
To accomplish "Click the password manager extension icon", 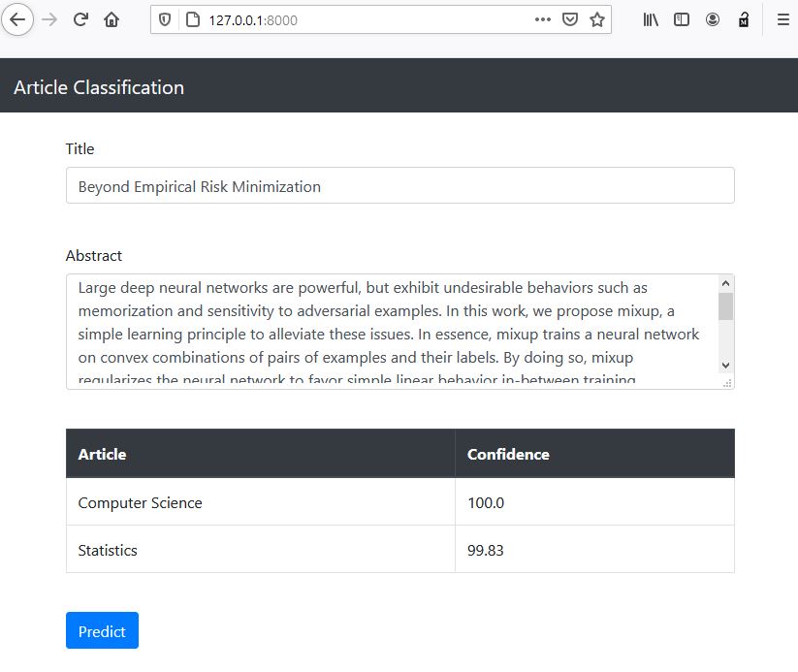I will pos(743,18).
